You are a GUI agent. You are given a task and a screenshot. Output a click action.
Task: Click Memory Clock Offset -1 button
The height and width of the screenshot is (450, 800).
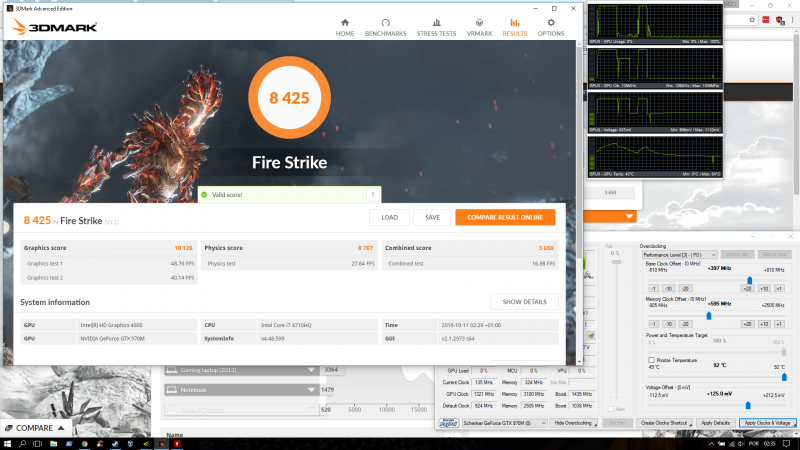pyautogui.click(x=654, y=324)
